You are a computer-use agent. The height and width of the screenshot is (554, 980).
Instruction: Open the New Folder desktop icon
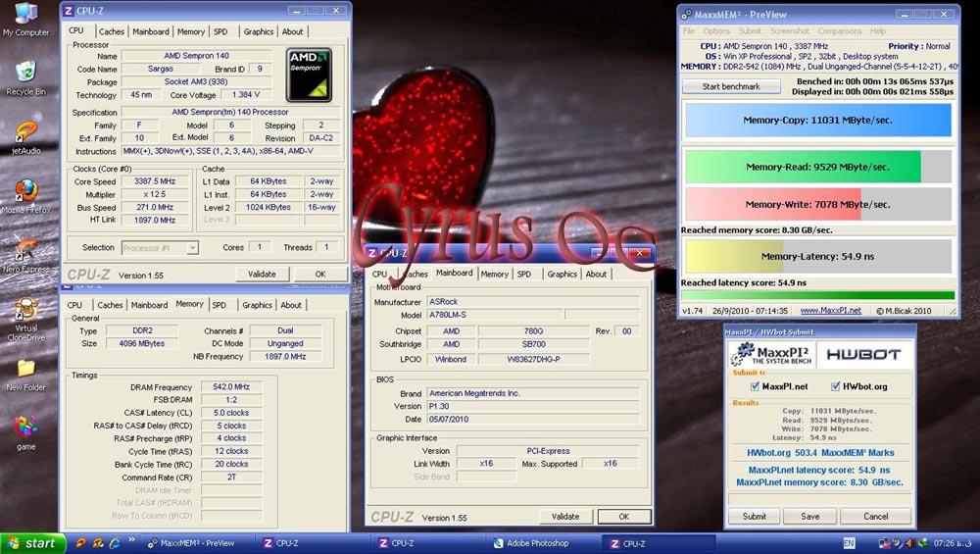pyautogui.click(x=25, y=375)
